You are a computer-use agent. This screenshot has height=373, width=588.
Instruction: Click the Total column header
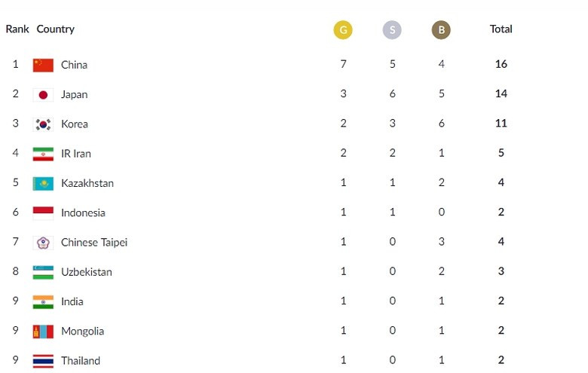(501, 29)
